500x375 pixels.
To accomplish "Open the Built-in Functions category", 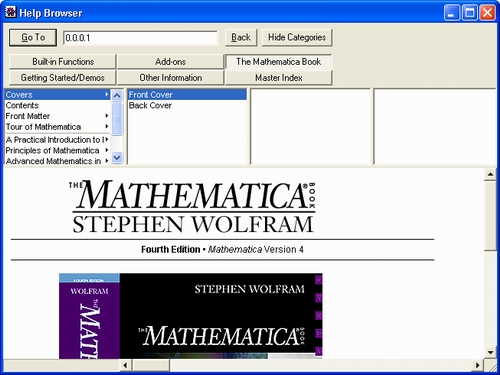I will (x=63, y=62).
